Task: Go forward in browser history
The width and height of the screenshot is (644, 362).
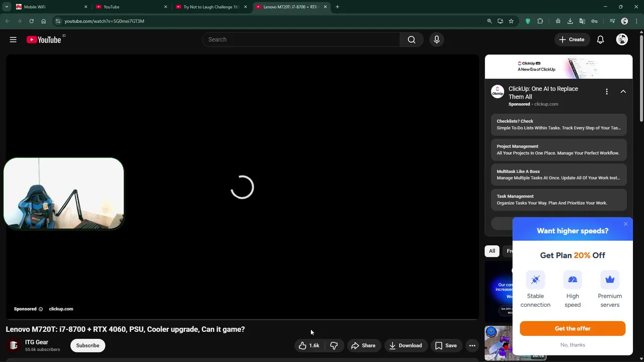Action: tap(19, 21)
